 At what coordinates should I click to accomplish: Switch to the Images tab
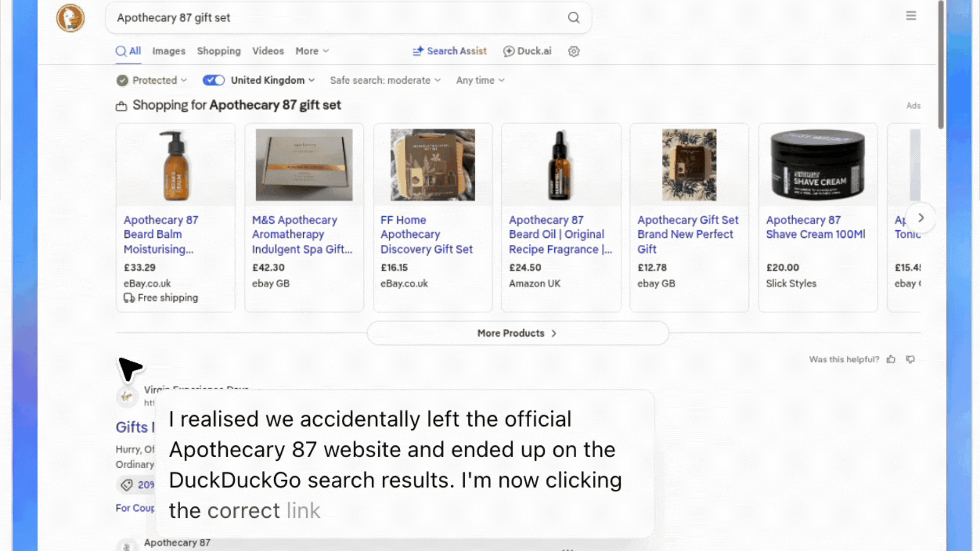[x=168, y=51]
